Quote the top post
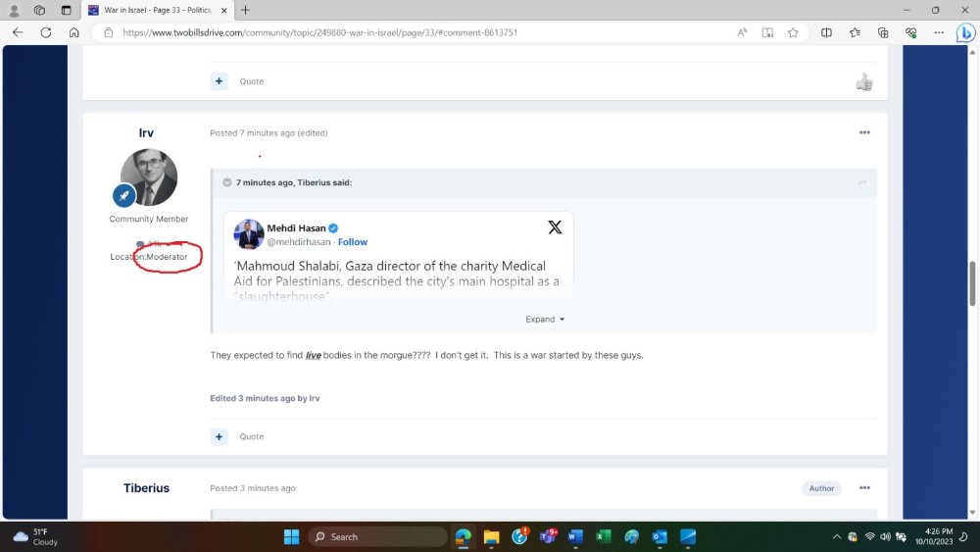The image size is (980, 552). click(251, 81)
